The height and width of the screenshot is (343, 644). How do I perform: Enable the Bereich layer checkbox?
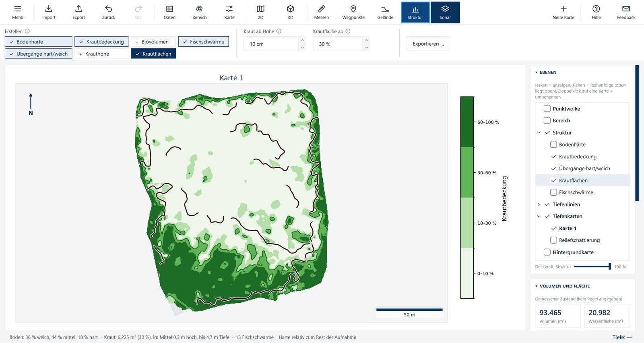[x=547, y=120]
